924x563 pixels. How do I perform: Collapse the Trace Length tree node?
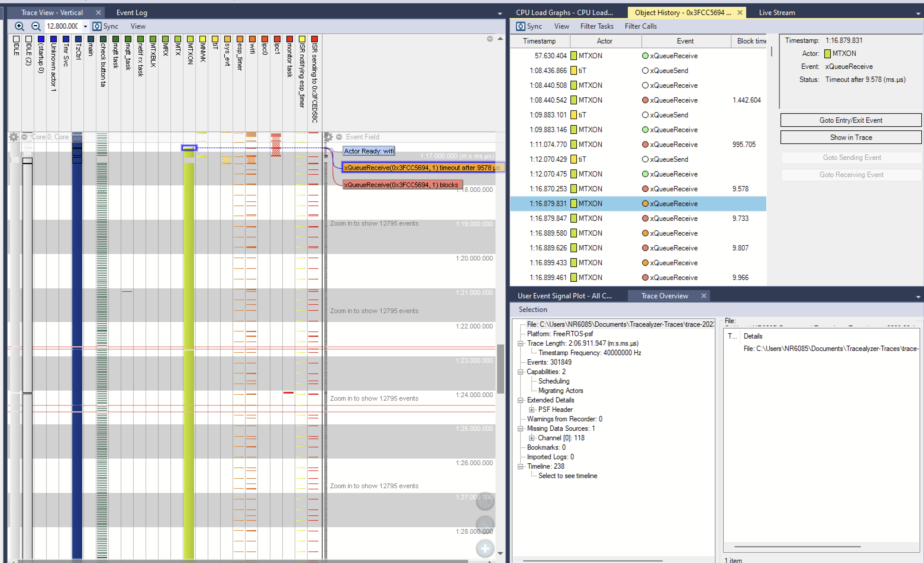point(520,343)
